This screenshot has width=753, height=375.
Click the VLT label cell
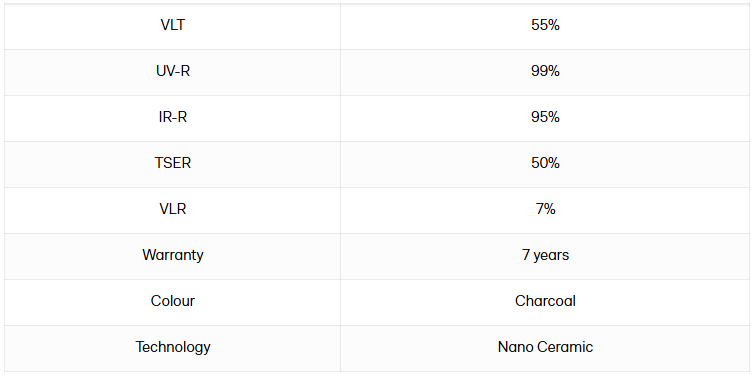(172, 25)
